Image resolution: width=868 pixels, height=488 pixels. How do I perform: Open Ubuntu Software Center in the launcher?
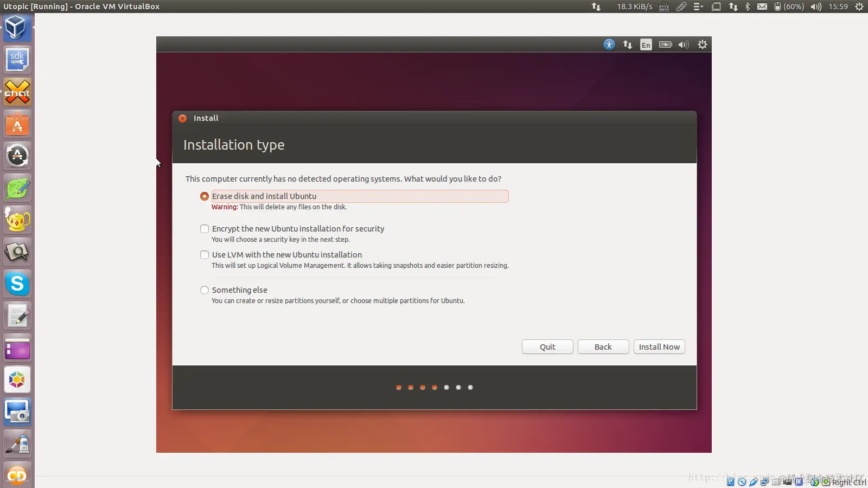[x=17, y=124]
